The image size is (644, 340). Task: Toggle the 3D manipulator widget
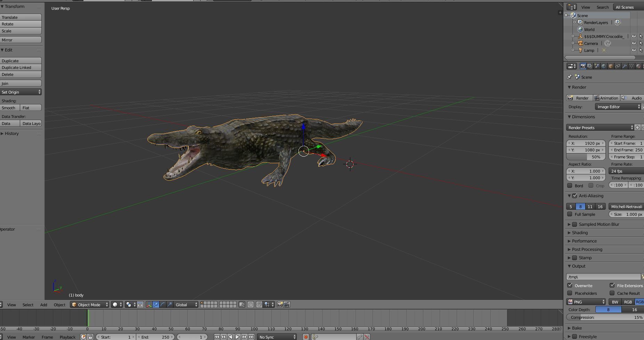(x=149, y=305)
